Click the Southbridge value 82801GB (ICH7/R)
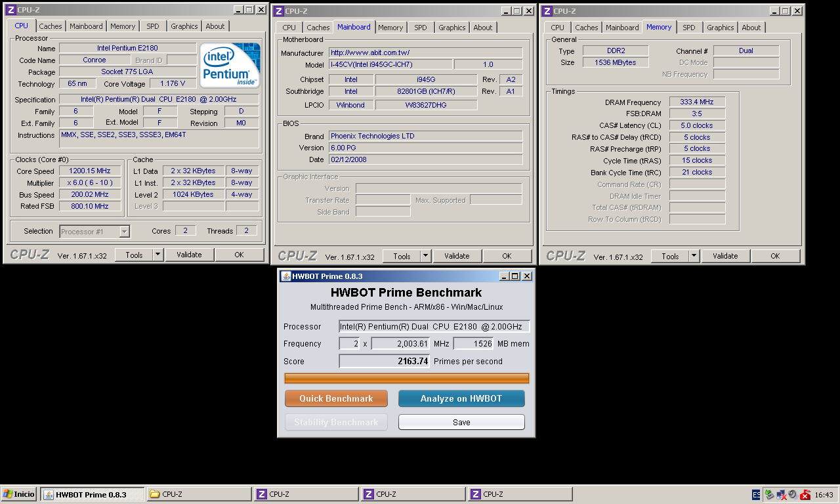The width and height of the screenshot is (840, 504). coord(425,91)
